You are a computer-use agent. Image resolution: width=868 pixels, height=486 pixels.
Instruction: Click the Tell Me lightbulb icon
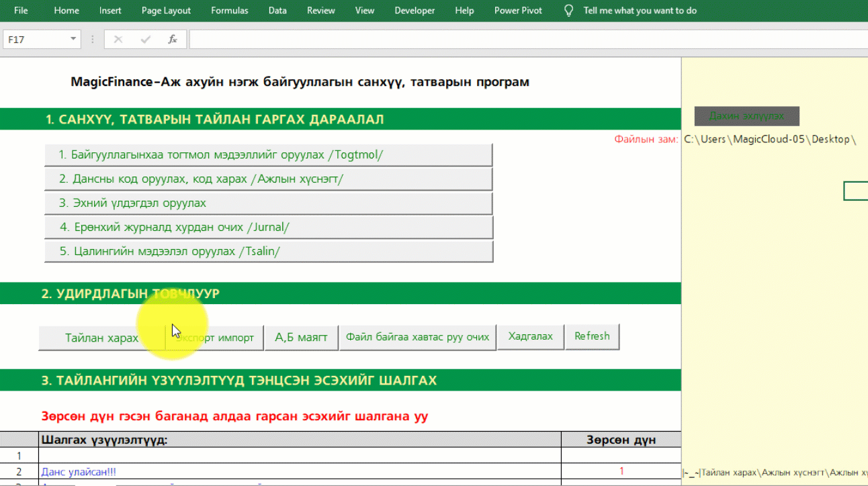tap(568, 10)
